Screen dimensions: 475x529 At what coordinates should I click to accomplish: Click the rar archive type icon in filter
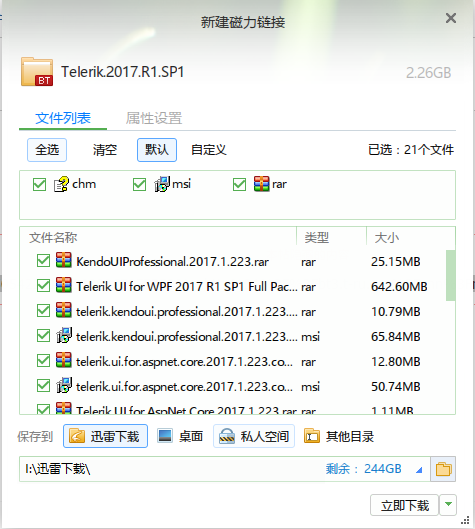[x=262, y=184]
